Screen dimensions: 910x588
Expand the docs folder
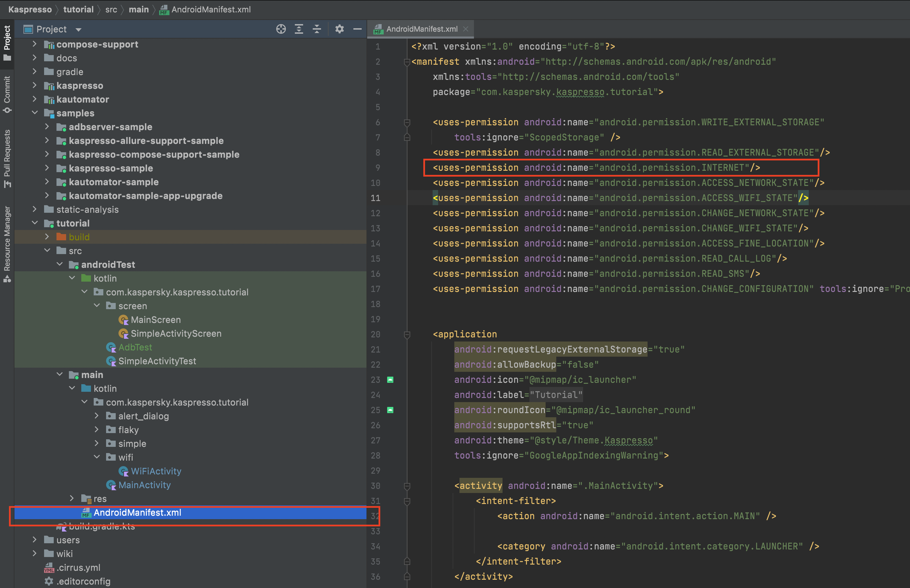point(34,57)
